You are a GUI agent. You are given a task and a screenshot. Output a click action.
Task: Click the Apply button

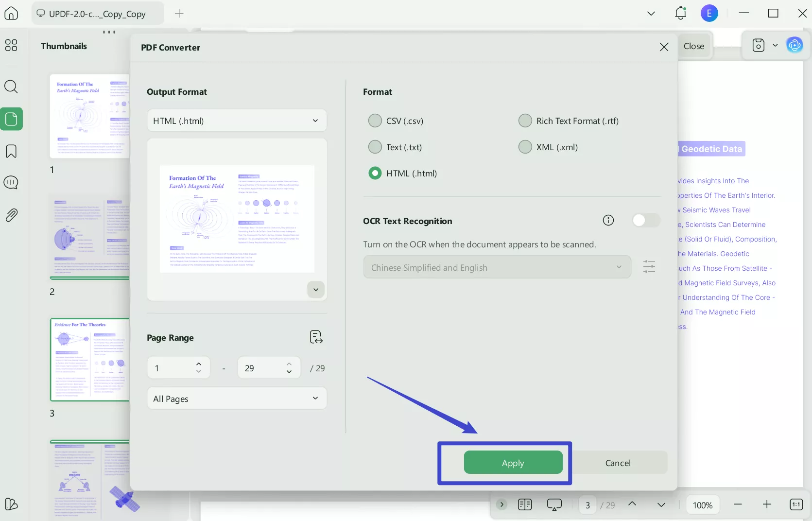[513, 463]
